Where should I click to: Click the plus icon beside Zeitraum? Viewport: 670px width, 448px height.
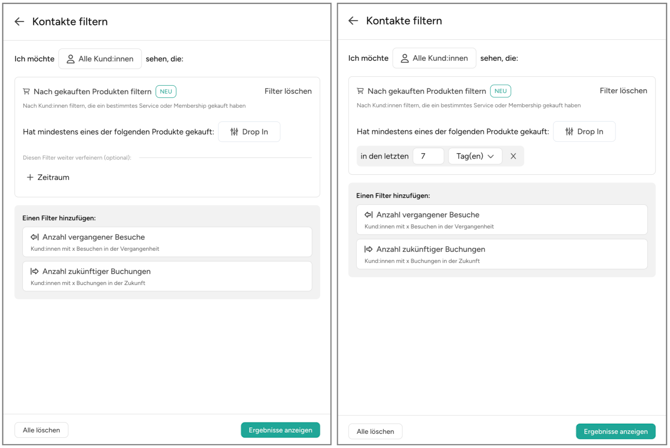pyautogui.click(x=30, y=177)
